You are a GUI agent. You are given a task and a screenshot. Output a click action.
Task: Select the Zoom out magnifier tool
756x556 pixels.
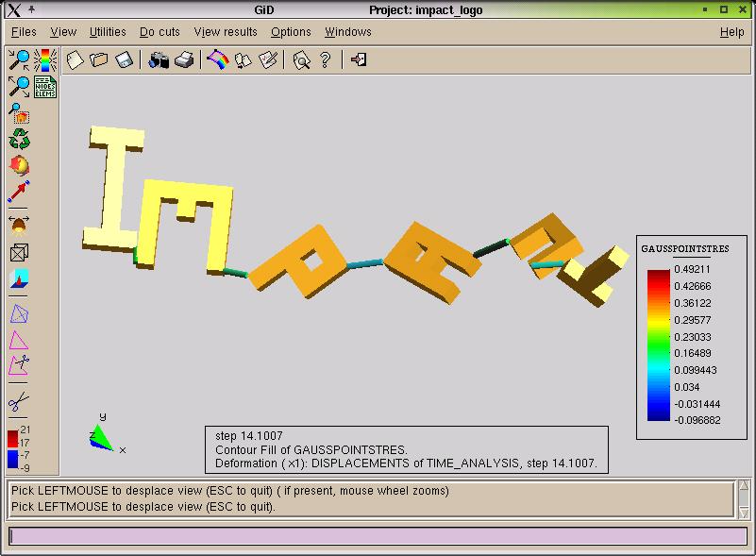click(19, 87)
